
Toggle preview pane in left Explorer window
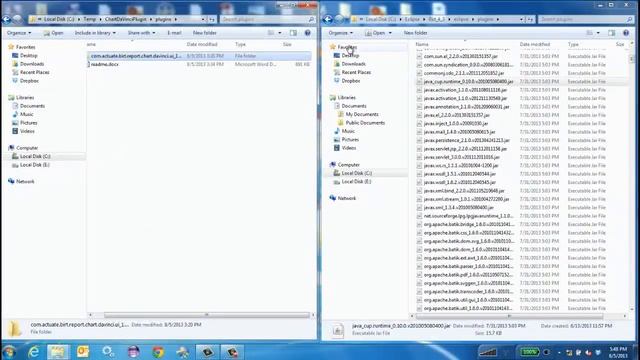pos(293,33)
